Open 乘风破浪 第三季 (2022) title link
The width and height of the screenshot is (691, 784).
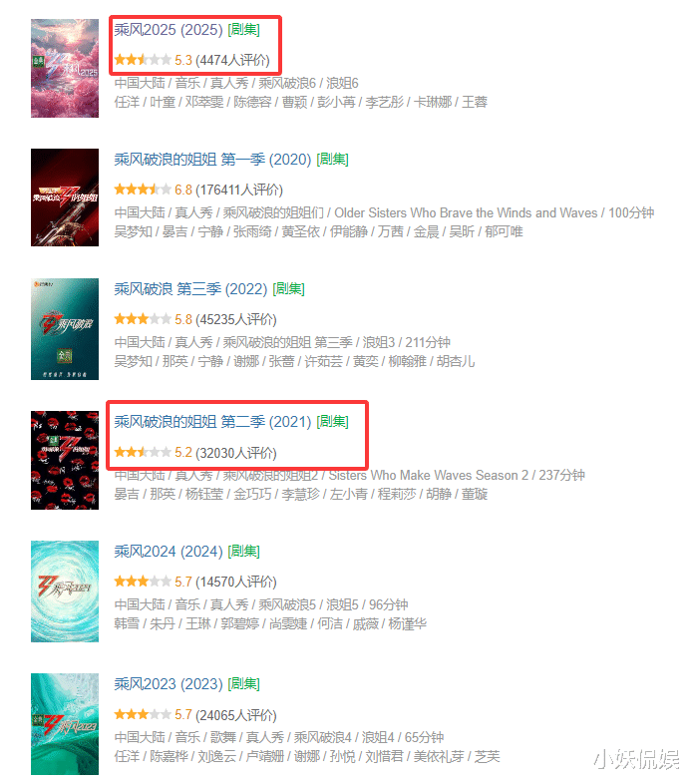[190, 289]
